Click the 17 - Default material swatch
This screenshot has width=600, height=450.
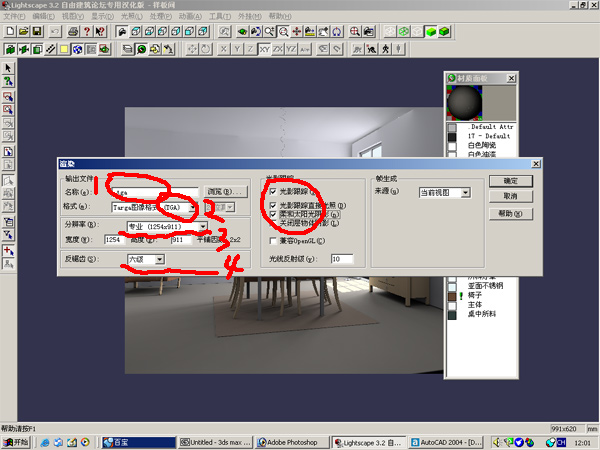pos(452,137)
